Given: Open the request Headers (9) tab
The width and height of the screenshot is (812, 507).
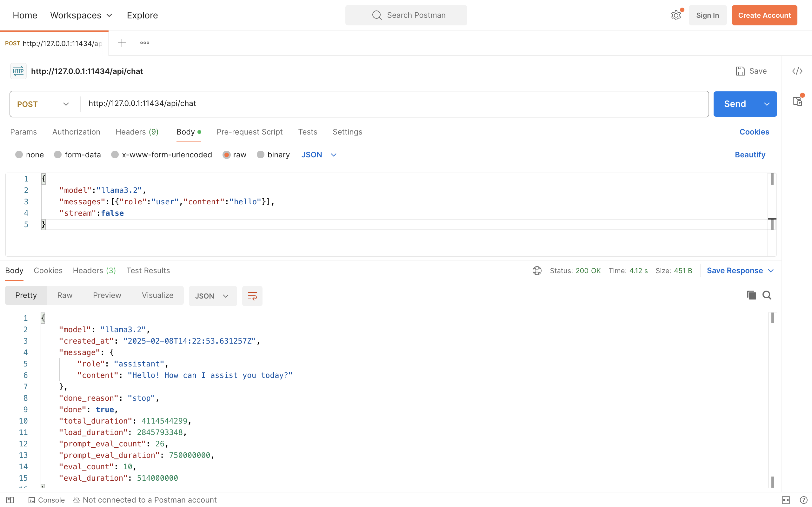Looking at the screenshot, I should (137, 132).
